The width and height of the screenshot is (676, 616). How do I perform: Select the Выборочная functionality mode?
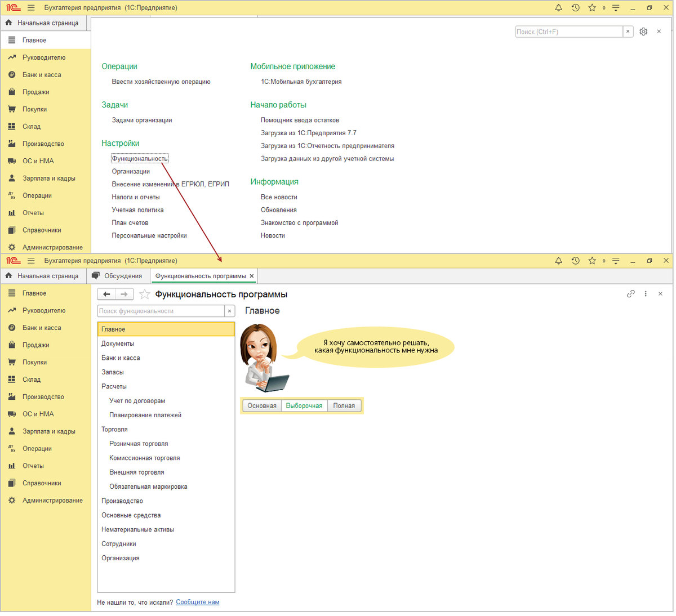(x=304, y=405)
